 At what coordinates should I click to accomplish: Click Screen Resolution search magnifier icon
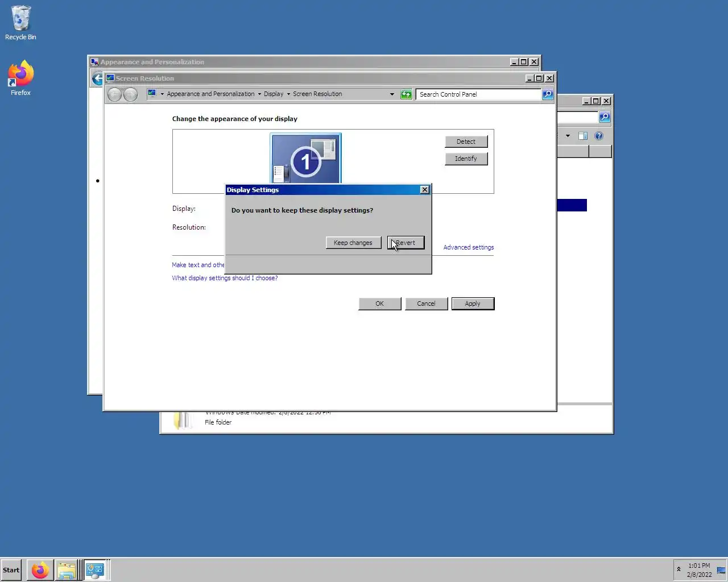[x=548, y=94]
